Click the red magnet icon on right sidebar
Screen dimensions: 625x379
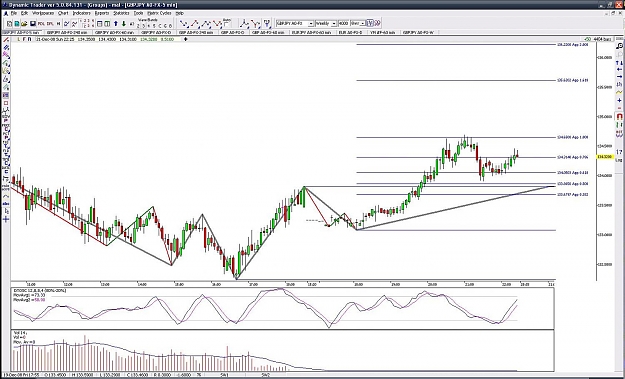click(619, 116)
